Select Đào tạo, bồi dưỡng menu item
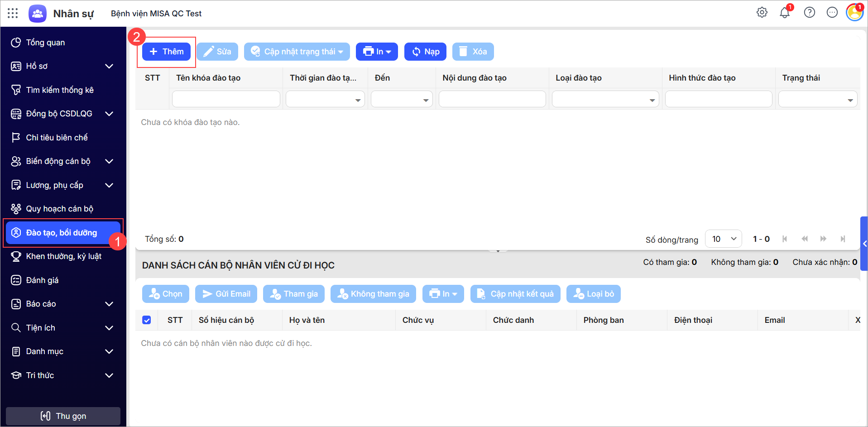Image resolution: width=868 pixels, height=427 pixels. coord(63,233)
